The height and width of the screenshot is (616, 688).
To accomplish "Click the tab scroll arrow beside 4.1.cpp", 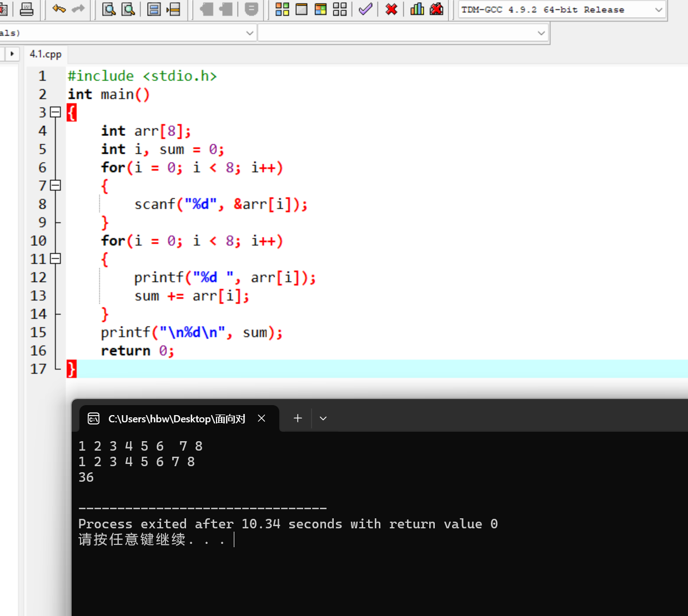I will (12, 54).
